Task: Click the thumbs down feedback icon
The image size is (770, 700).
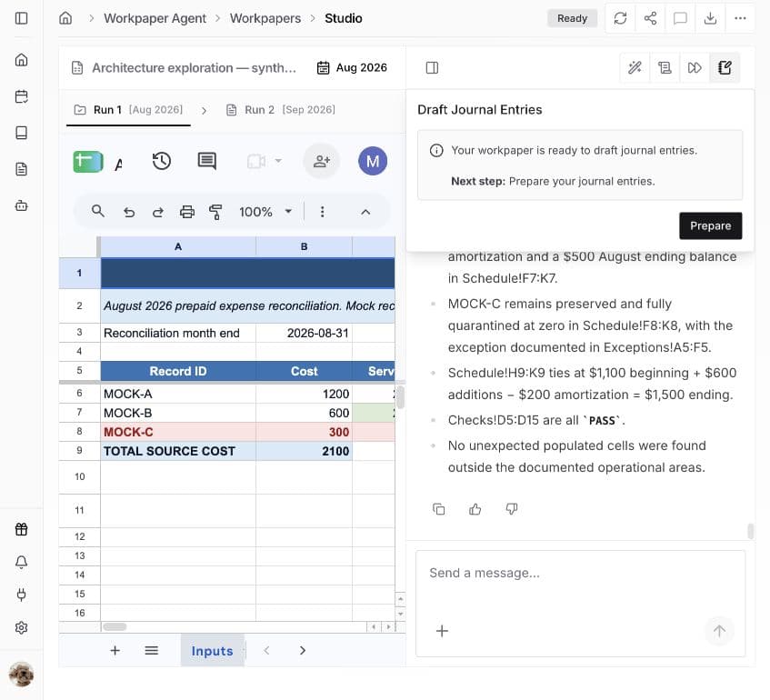Action: pos(512,509)
